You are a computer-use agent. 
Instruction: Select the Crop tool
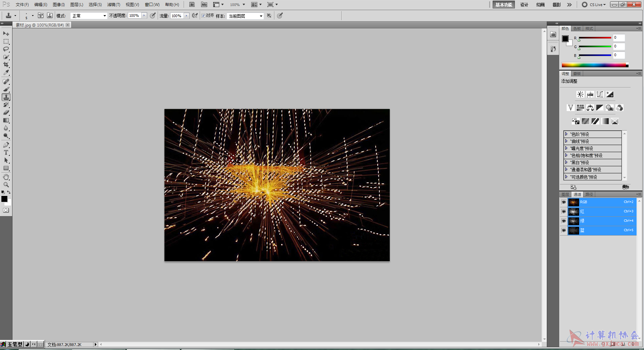click(x=6, y=65)
